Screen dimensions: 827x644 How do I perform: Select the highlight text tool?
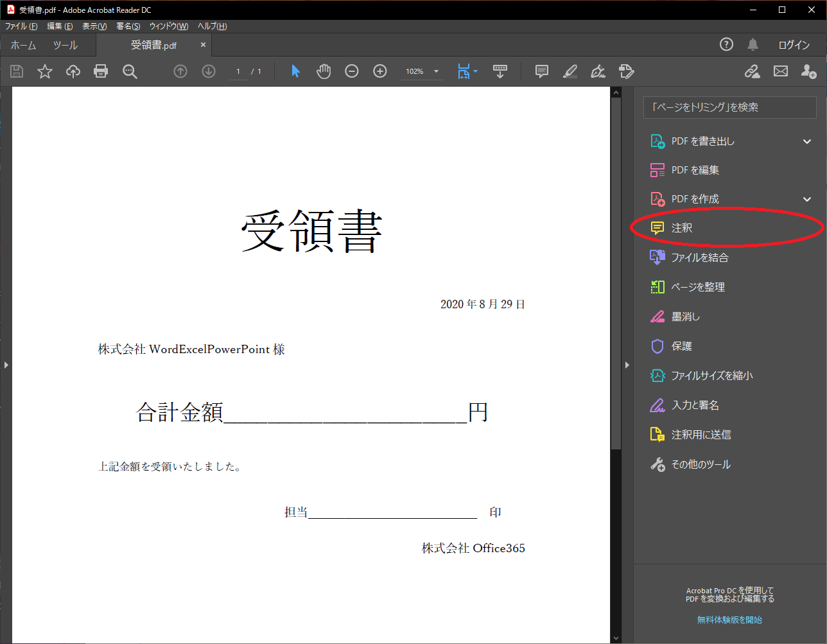(x=570, y=71)
